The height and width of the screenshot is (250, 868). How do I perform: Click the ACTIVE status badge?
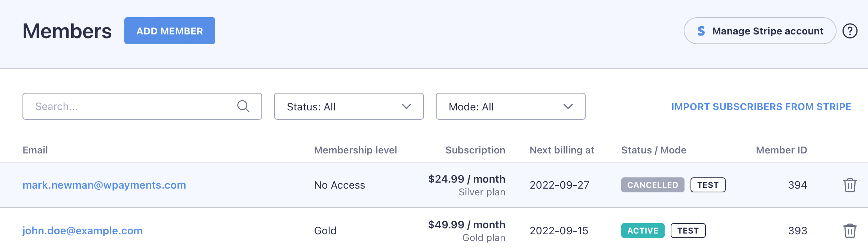click(643, 231)
